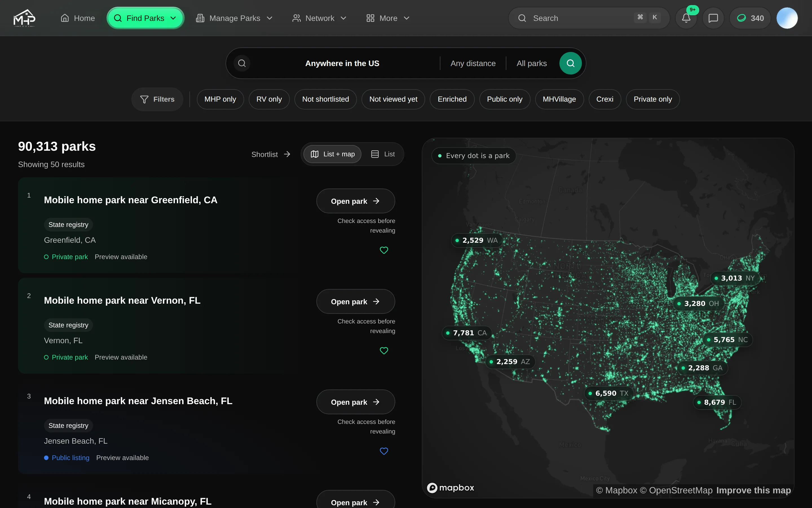This screenshot has width=812, height=508.
Task: Open park near Greenfield, CA
Action: point(356,201)
